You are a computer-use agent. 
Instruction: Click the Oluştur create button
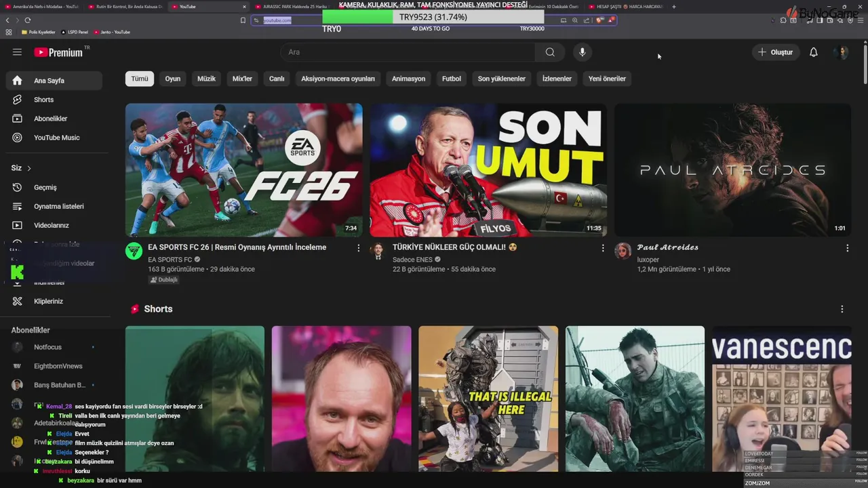tap(775, 52)
